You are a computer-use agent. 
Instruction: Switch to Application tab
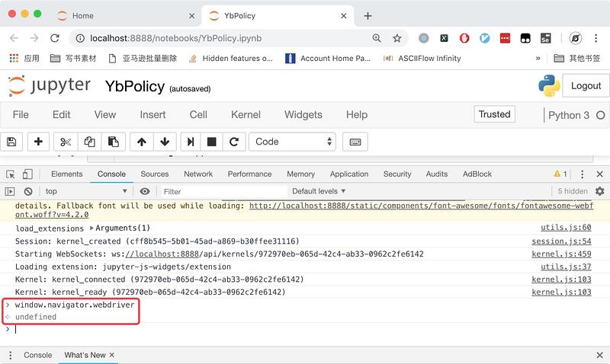coord(349,174)
